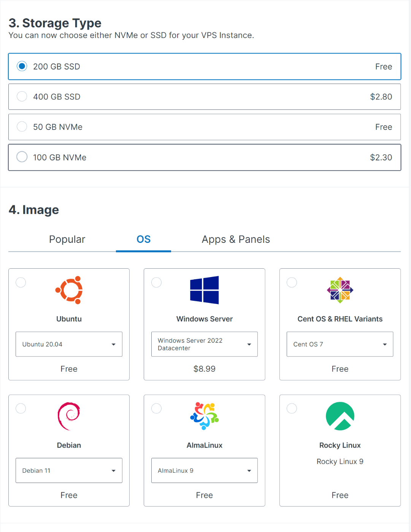Select the Windows Server image radio button

coord(156,282)
